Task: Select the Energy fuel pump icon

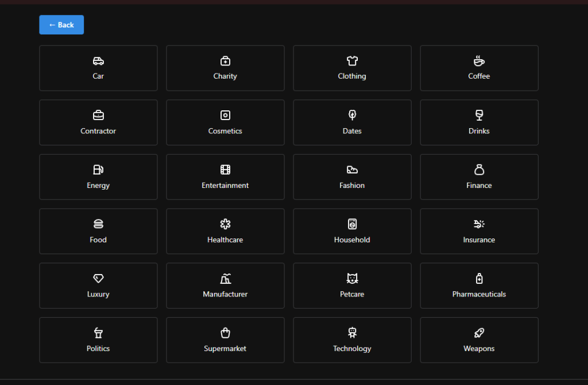Action: point(98,170)
